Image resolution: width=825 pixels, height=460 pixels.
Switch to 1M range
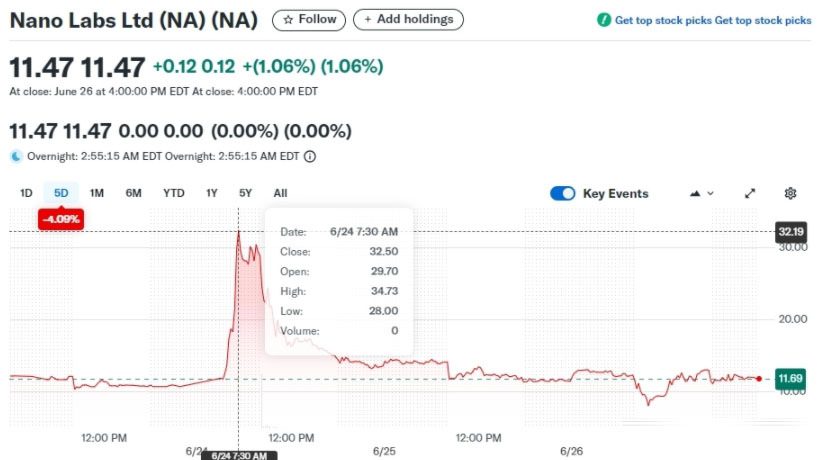coord(97,193)
